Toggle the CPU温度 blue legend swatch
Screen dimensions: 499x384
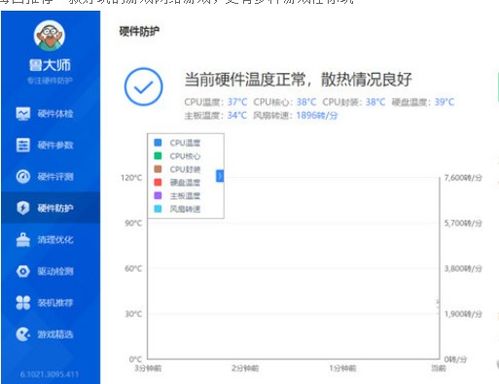158,143
